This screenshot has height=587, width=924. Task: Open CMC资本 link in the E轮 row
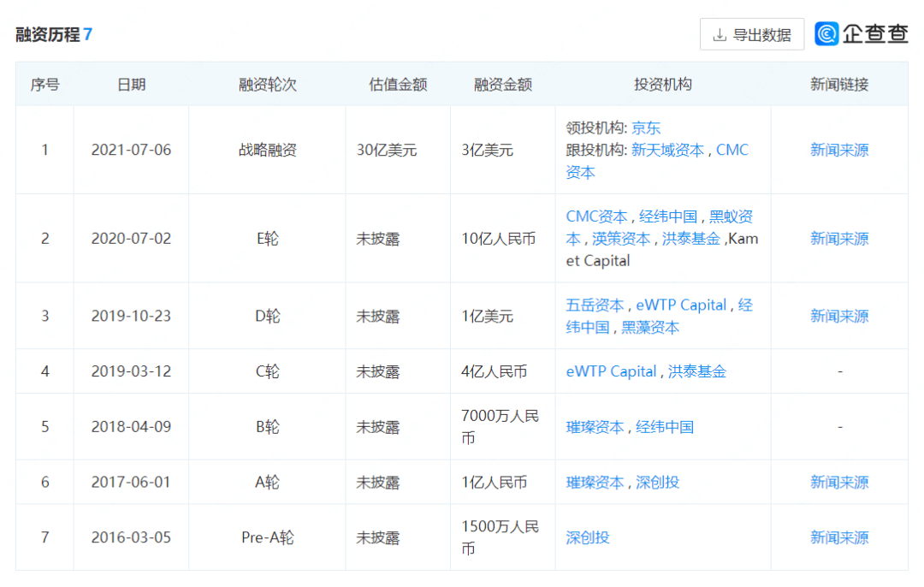[x=596, y=216]
